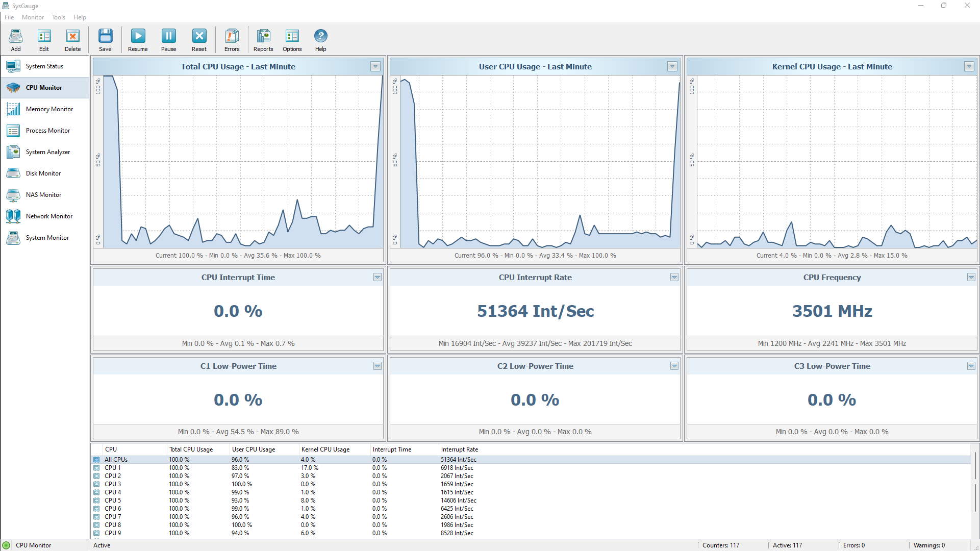Open the Tools menu

coord(58,17)
